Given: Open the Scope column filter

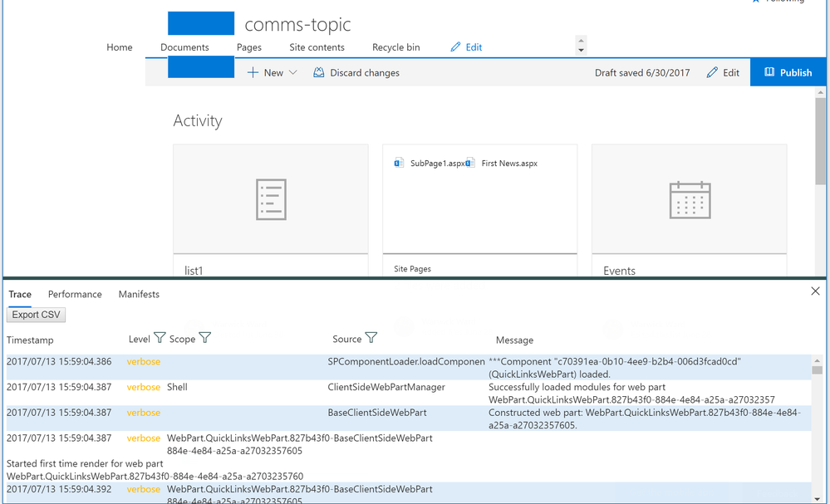Looking at the screenshot, I should [x=205, y=337].
